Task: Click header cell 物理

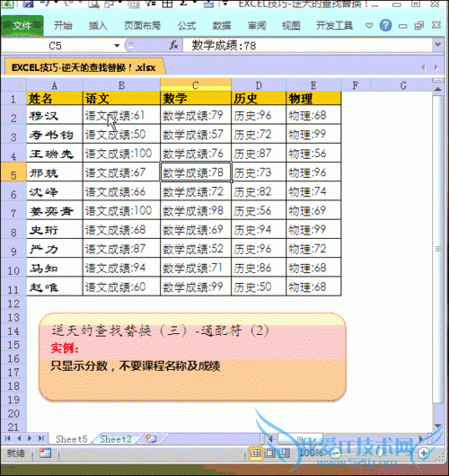Action: click(x=313, y=99)
